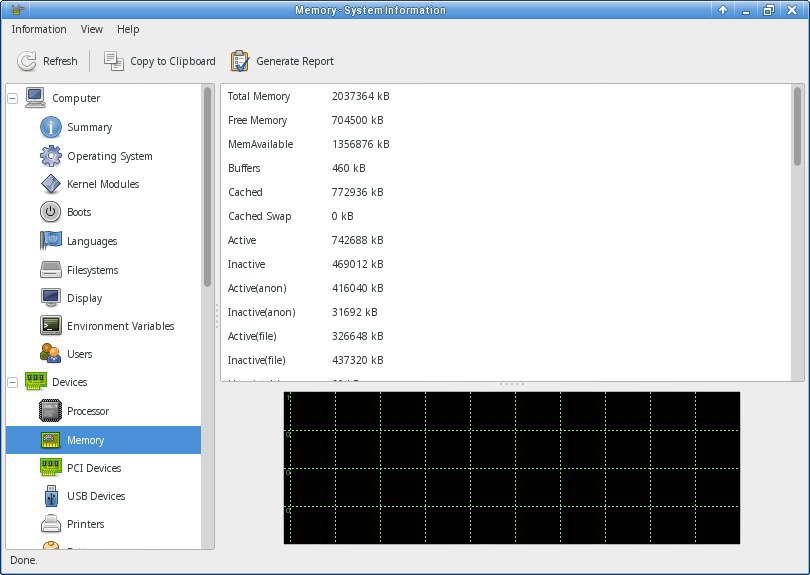Click the value 704500 kB

[357, 120]
